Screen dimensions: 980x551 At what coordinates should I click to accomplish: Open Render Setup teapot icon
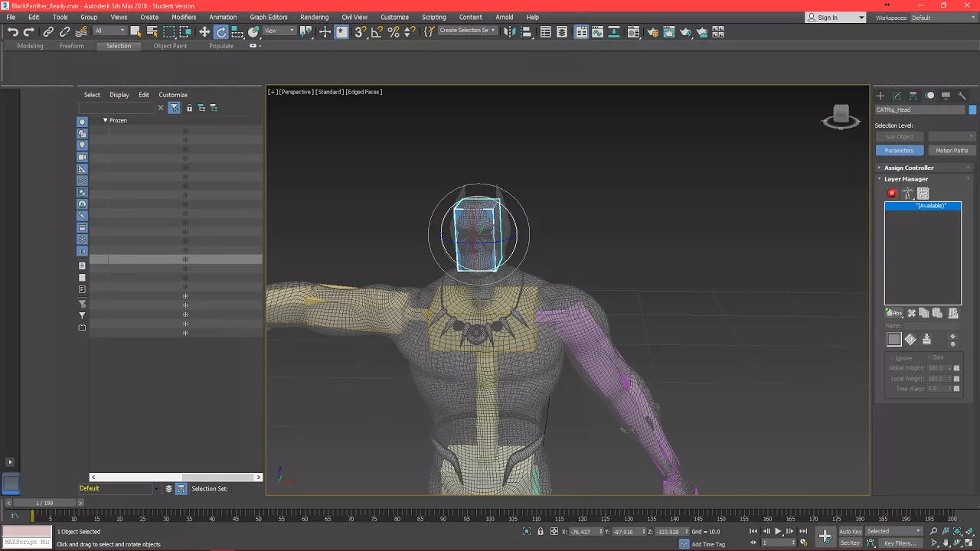click(x=652, y=31)
